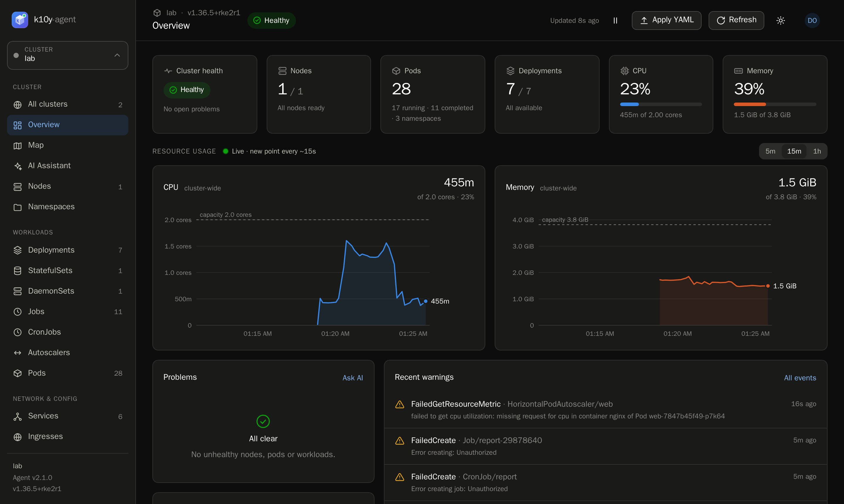The image size is (844, 504).
Task: Click the Apply YAML button
Action: pyautogui.click(x=666, y=21)
